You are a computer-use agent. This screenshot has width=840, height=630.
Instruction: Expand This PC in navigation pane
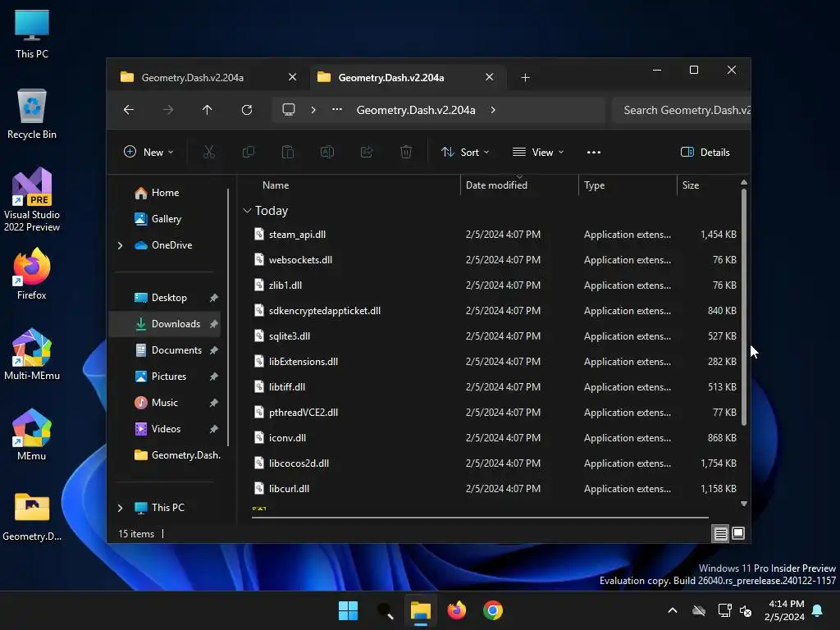120,507
